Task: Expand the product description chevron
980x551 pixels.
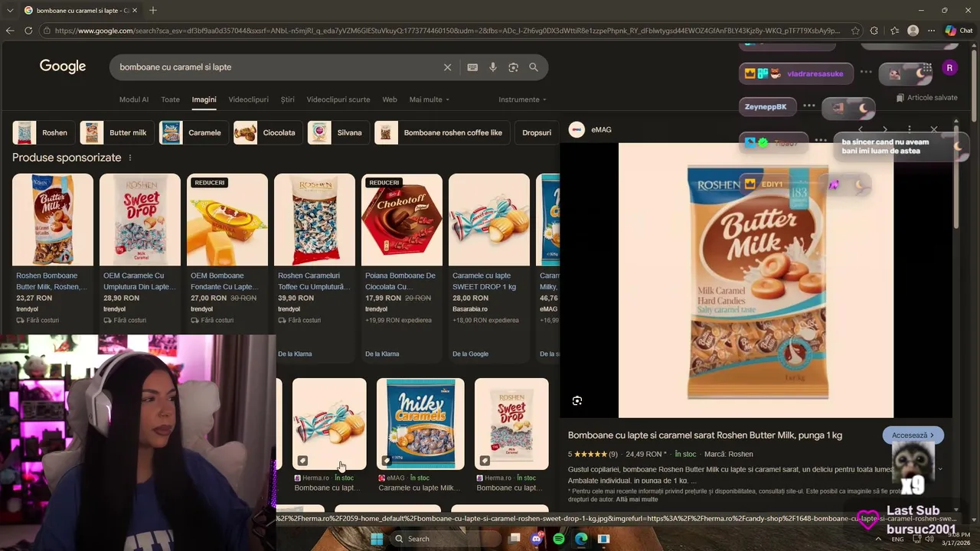Action: click(x=940, y=469)
